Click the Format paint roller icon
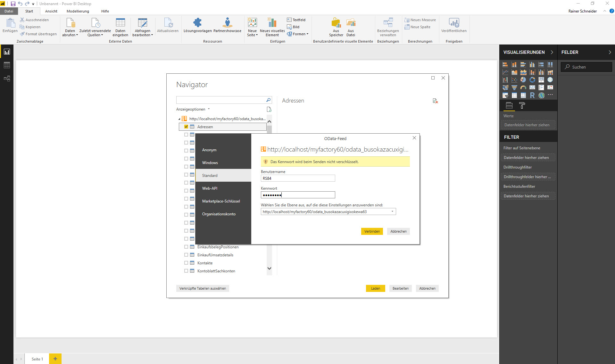This screenshot has width=615, height=364. coord(522,105)
